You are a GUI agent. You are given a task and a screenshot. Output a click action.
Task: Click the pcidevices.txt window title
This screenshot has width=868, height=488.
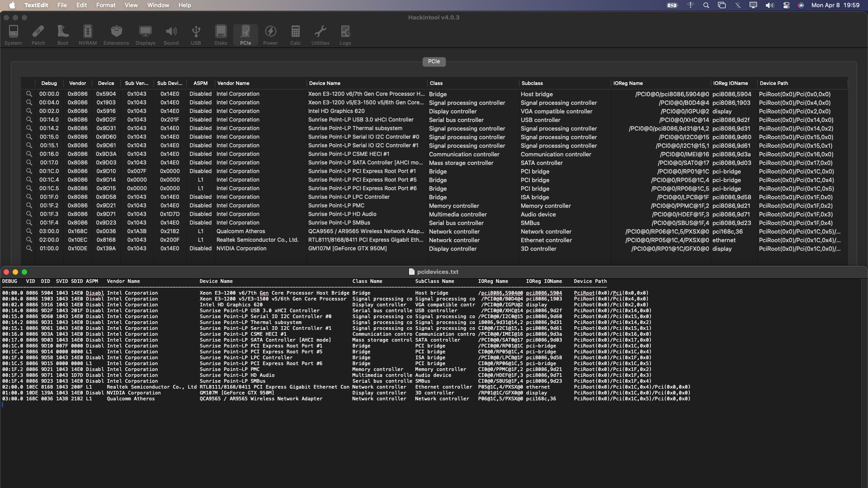click(437, 272)
